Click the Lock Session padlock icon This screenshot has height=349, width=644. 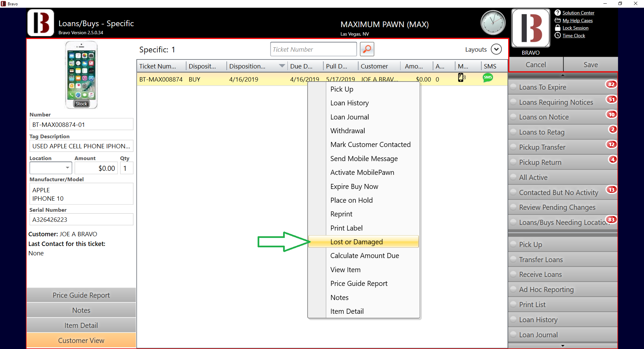(557, 28)
